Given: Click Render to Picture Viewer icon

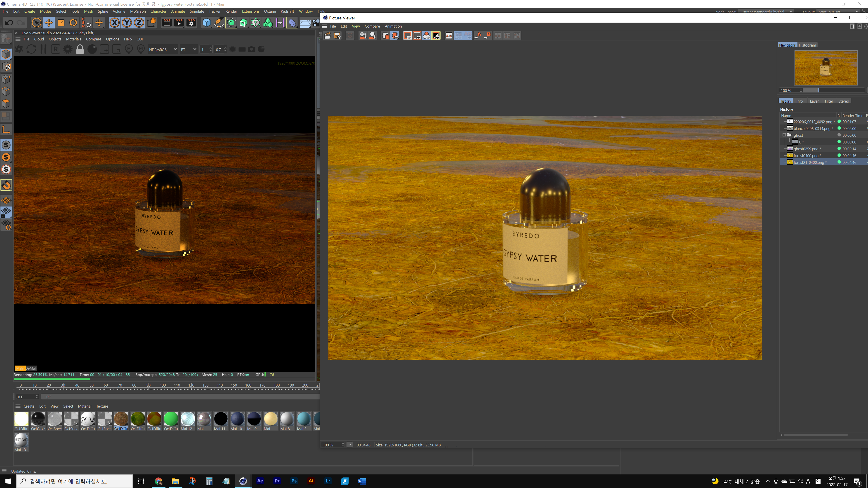Looking at the screenshot, I should tap(179, 23).
